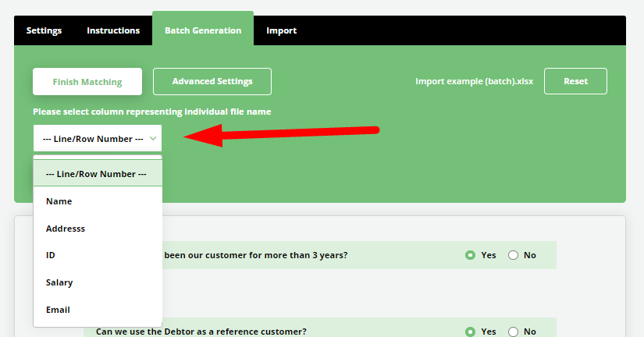Select the ID column option

point(51,255)
